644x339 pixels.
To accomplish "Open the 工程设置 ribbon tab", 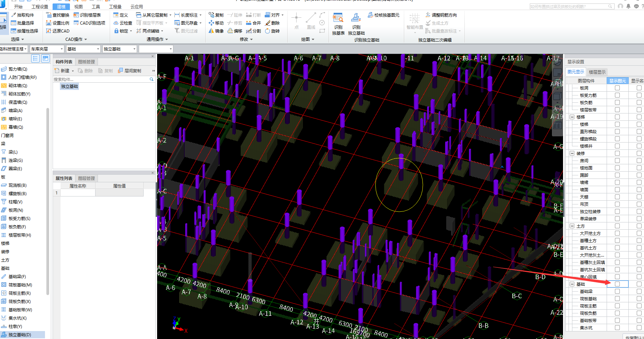I will [x=40, y=7].
